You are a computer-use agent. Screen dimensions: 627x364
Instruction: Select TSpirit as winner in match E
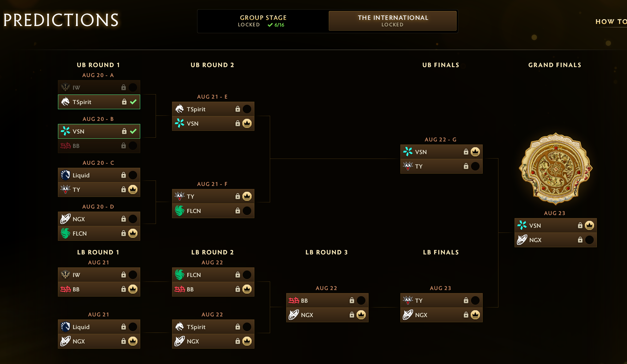point(247,109)
